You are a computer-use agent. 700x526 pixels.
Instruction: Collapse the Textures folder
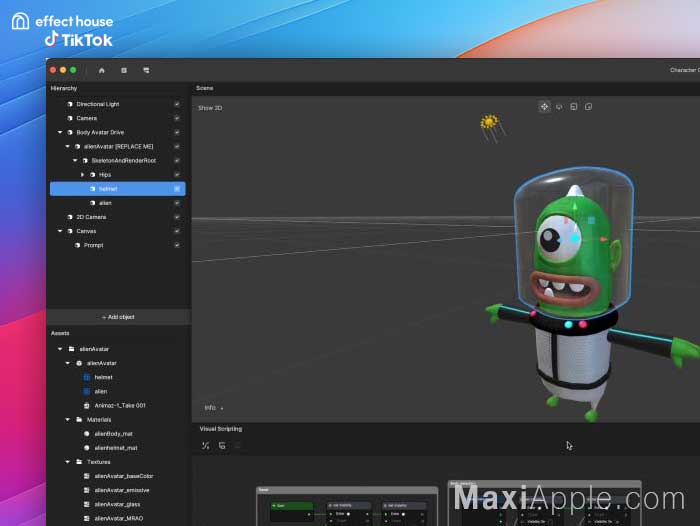coord(67,462)
